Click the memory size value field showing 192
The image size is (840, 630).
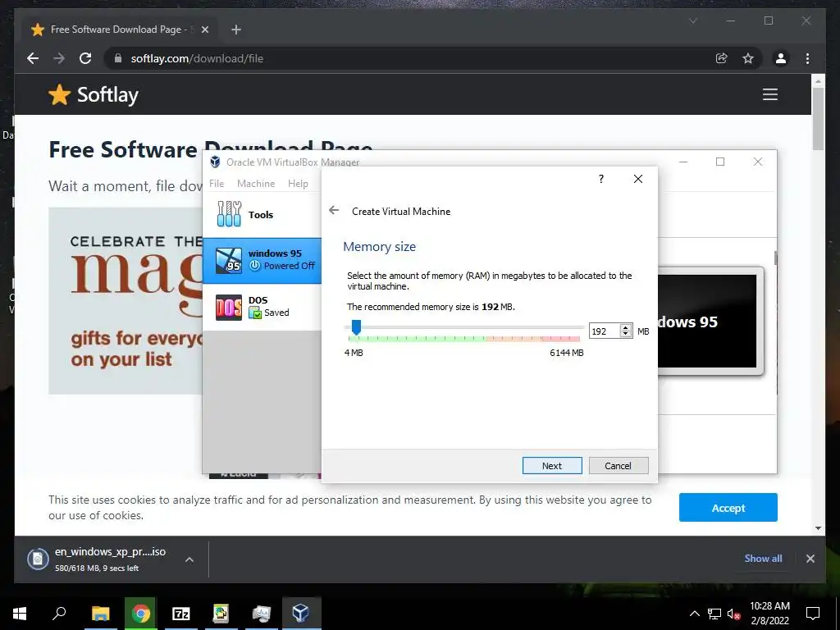605,331
